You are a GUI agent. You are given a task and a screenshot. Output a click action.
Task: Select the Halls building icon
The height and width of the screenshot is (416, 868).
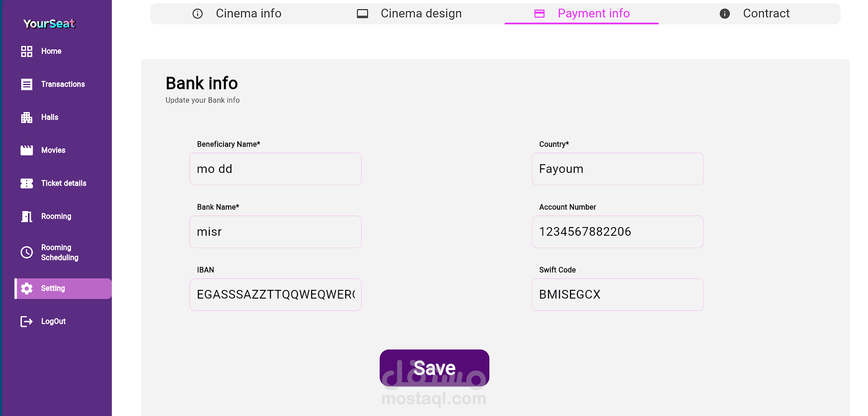coord(27,117)
